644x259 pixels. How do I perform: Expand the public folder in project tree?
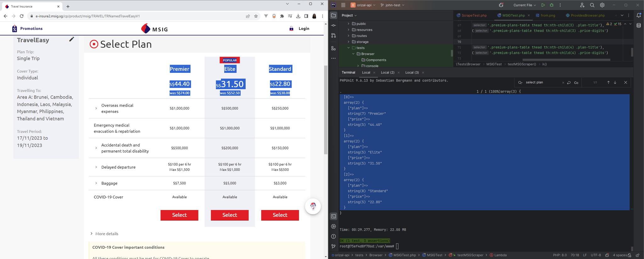pyautogui.click(x=348, y=24)
